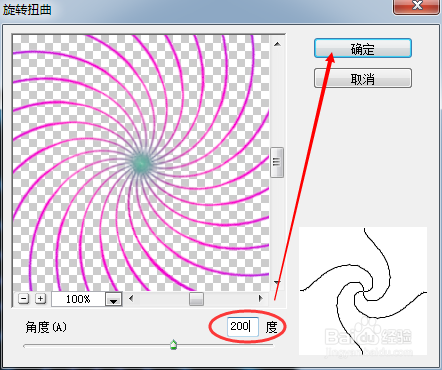
Task: Click slider track left of the handle
Action: point(97,346)
